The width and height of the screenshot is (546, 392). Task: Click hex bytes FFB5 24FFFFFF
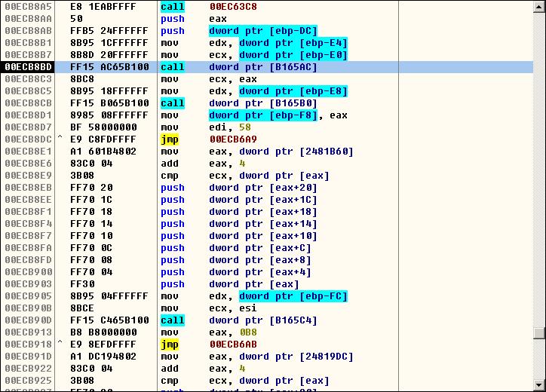click(x=109, y=31)
